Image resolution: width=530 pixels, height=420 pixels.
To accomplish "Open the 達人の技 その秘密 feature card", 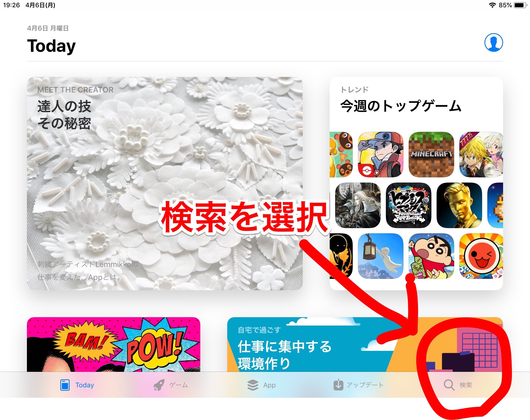I will pyautogui.click(x=165, y=184).
